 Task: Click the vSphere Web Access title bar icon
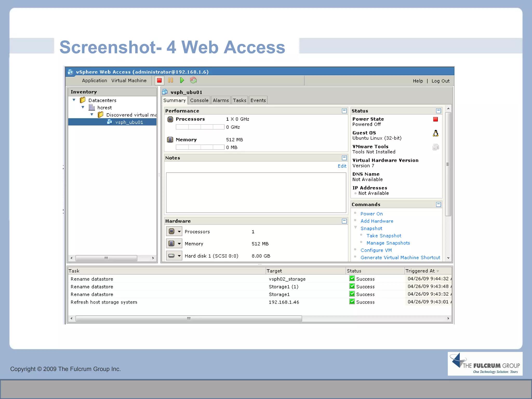70,72
